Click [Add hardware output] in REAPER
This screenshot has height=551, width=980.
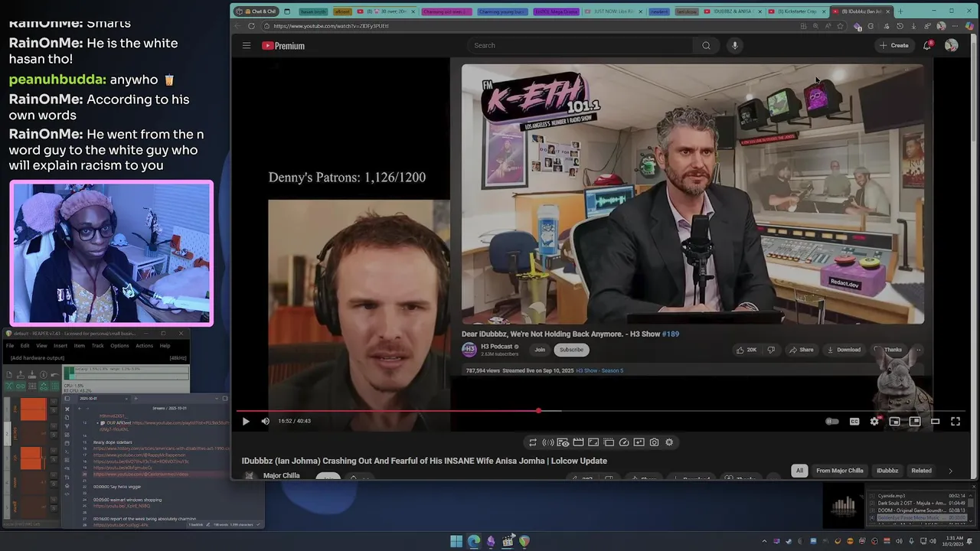point(38,358)
